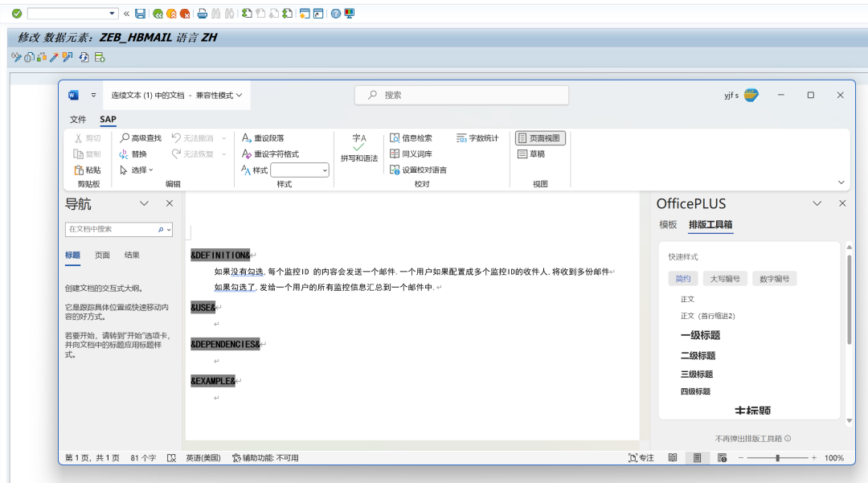Viewport: 868px width, 483px height.
Task: Open the navigation search options dropdown
Action: pos(169,230)
